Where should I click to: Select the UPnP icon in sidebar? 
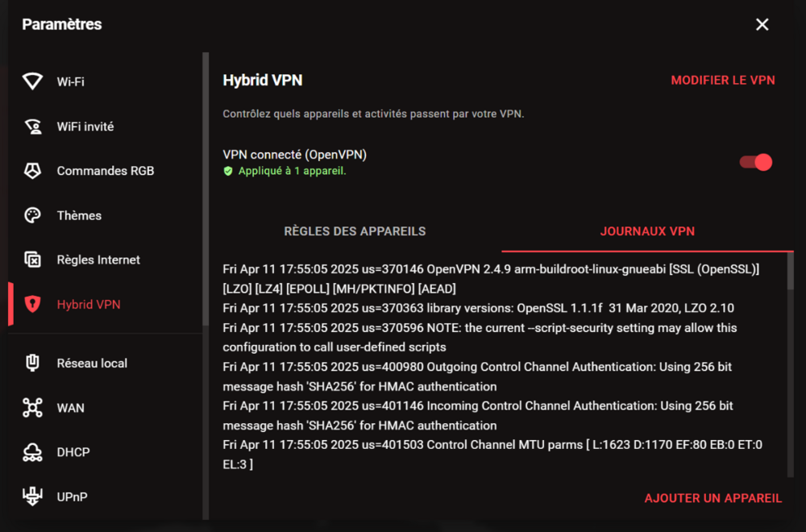[32, 497]
